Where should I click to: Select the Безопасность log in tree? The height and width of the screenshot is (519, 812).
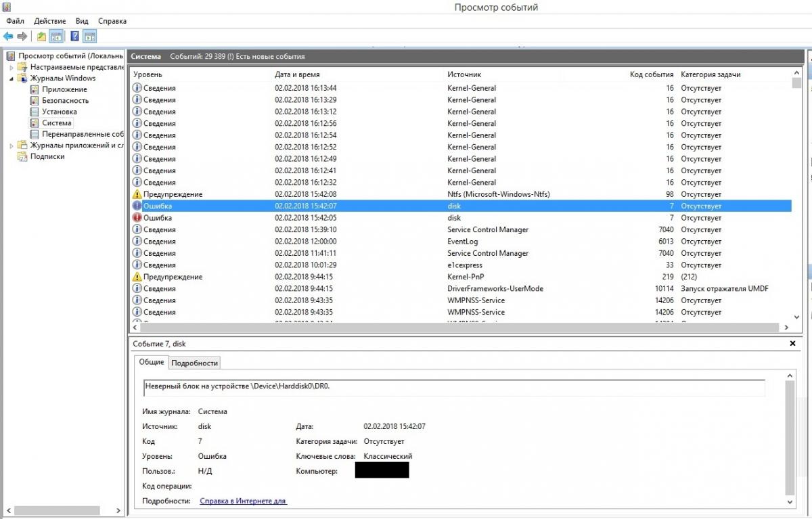click(65, 101)
